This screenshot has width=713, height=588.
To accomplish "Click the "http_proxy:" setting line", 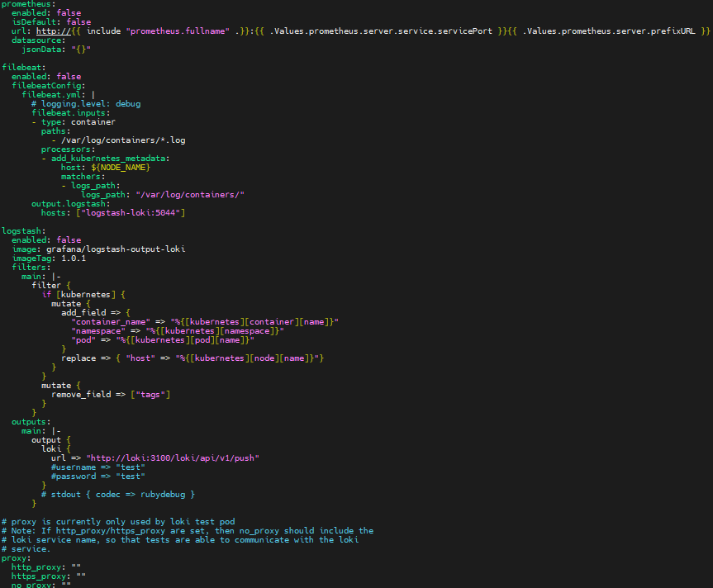I will click(46, 567).
